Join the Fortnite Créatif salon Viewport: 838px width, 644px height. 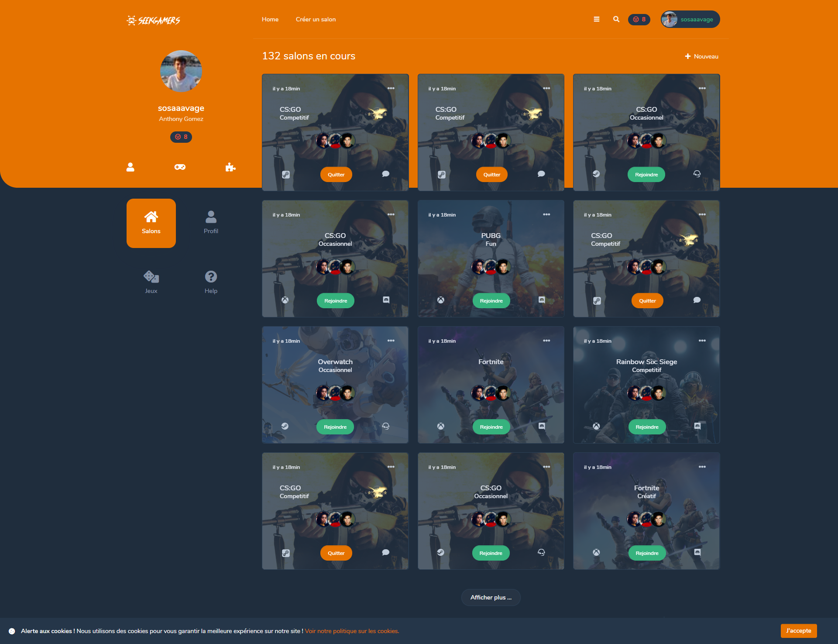coord(647,553)
